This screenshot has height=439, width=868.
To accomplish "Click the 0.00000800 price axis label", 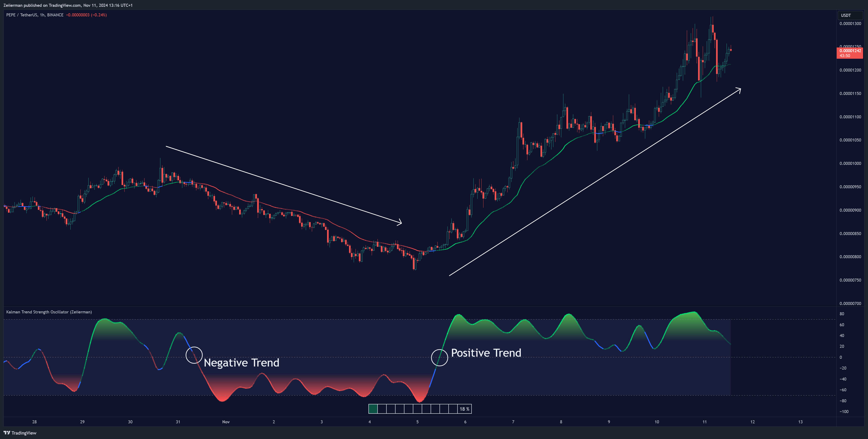I will tap(850, 257).
